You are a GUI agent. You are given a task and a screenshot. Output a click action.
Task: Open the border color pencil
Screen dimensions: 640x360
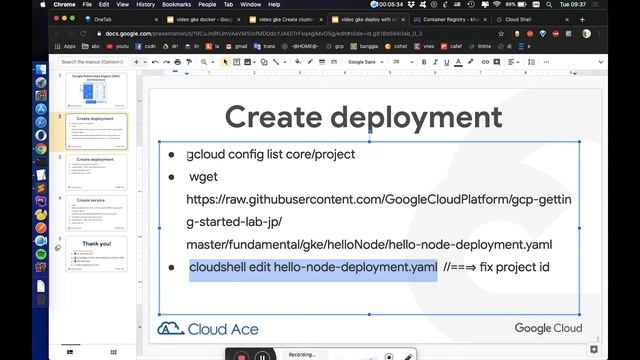(x=310, y=62)
